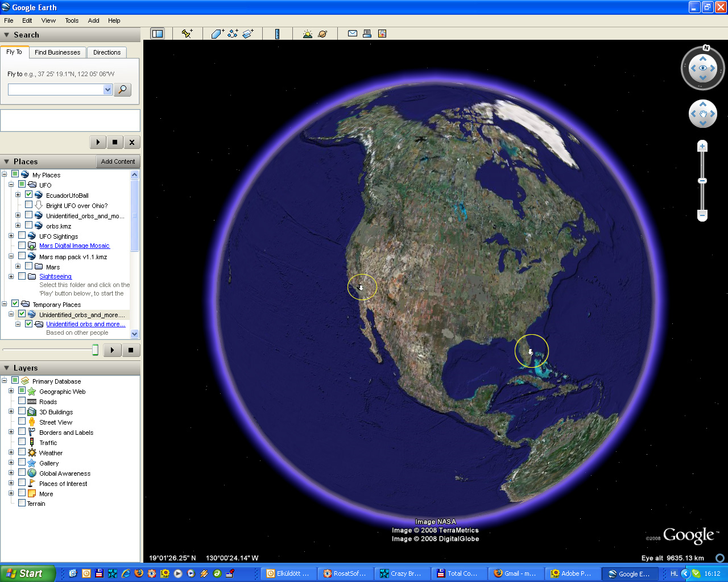Click the placemark over California
This screenshot has width=728, height=582.
(x=361, y=288)
